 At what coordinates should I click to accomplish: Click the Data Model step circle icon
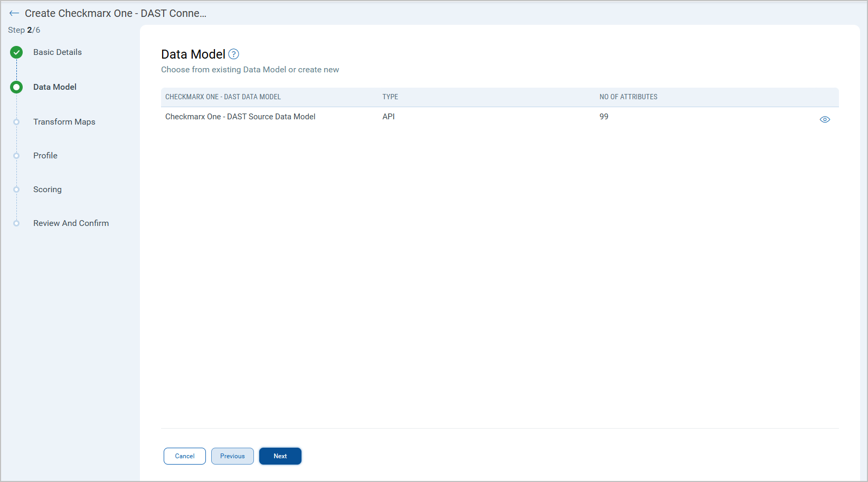pyautogui.click(x=16, y=87)
